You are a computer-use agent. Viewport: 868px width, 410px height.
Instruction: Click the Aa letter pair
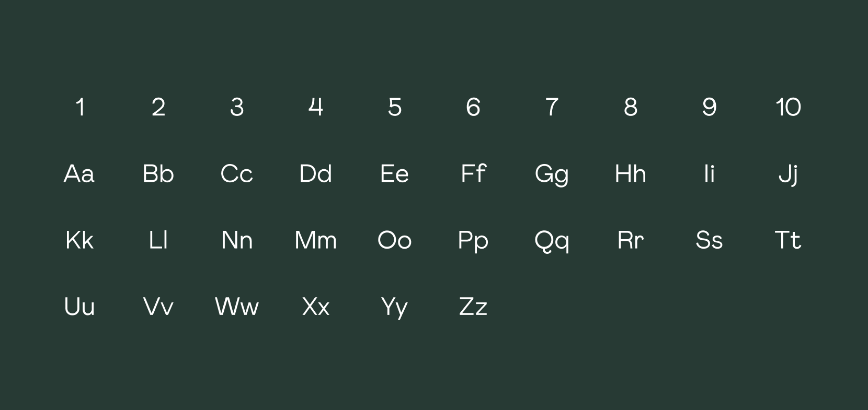pos(79,174)
